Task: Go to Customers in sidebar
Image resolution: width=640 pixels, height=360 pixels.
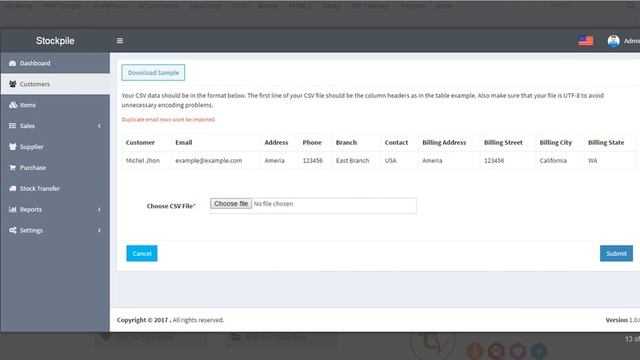Action: (55, 84)
